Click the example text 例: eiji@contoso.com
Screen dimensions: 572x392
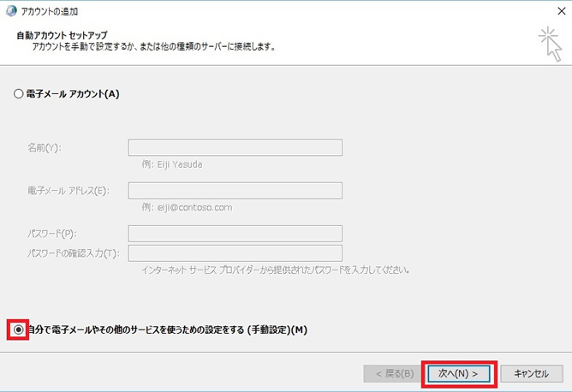(x=188, y=207)
